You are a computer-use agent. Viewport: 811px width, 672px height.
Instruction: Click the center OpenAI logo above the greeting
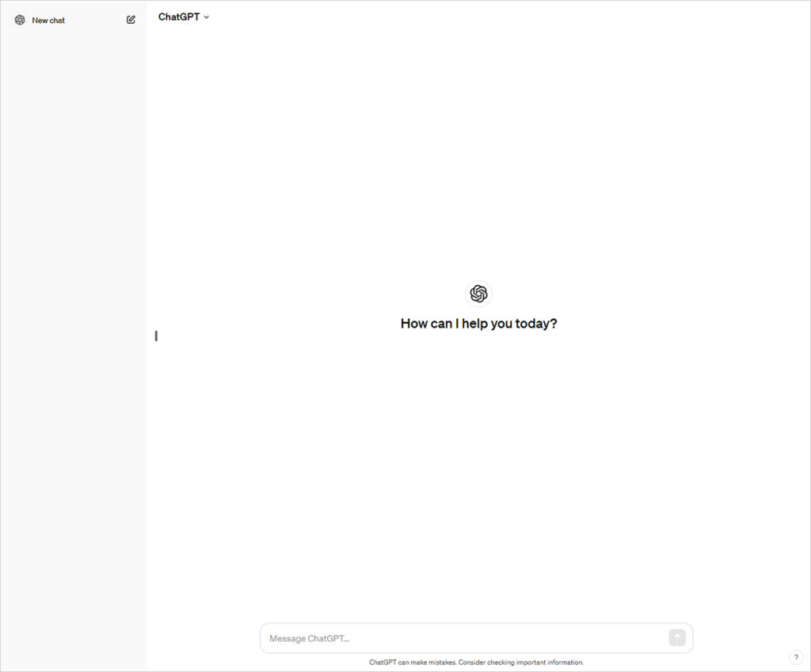pos(478,294)
